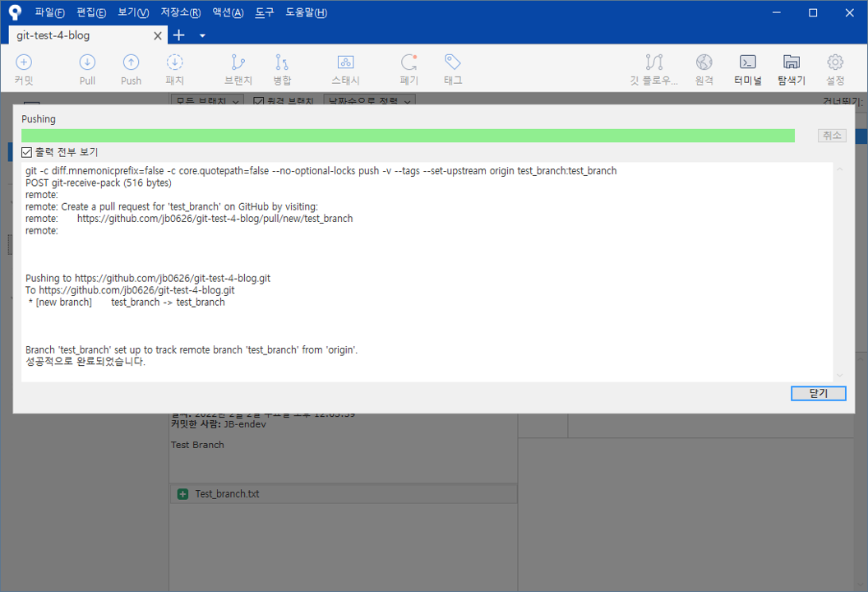Minimize the Sourcetree window
Screen dimensions: 868x592
[x=777, y=12]
